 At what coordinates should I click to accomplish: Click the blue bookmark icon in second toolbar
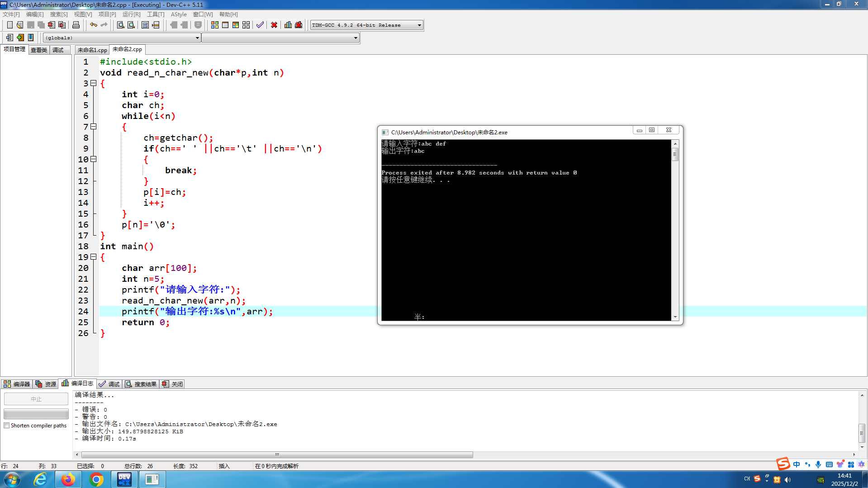click(x=31, y=38)
